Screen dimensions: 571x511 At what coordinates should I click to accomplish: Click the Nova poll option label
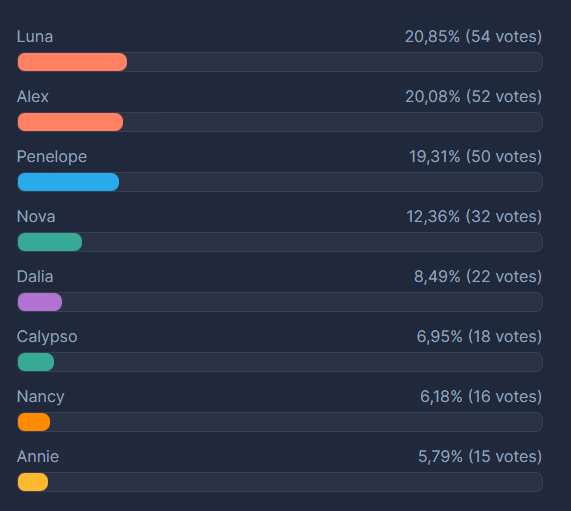click(x=36, y=217)
